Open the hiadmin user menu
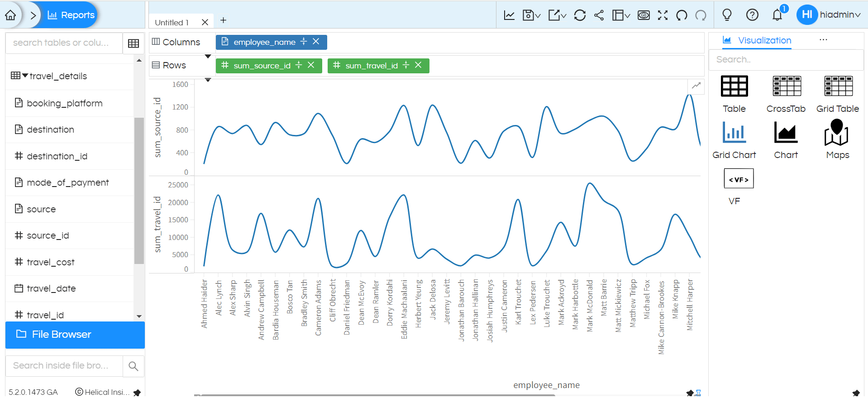The width and height of the screenshot is (868, 398). (829, 15)
